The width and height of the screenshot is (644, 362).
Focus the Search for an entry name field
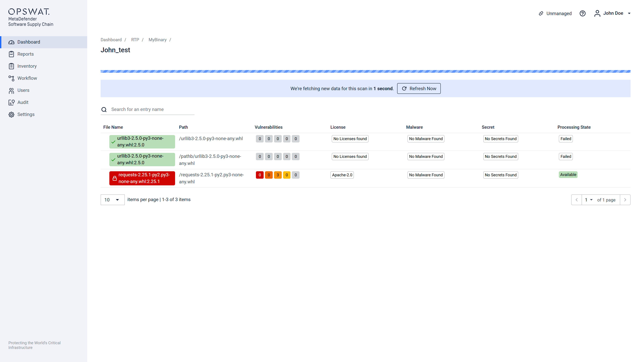click(148, 110)
